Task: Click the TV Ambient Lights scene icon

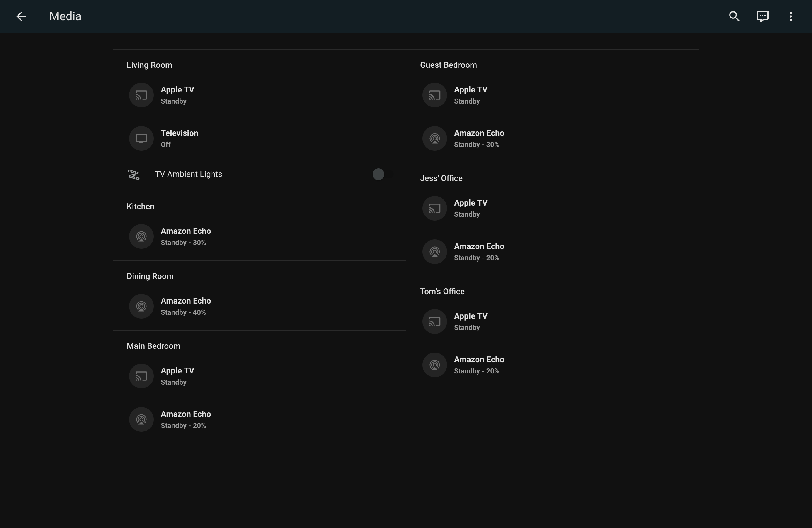Action: click(x=134, y=174)
